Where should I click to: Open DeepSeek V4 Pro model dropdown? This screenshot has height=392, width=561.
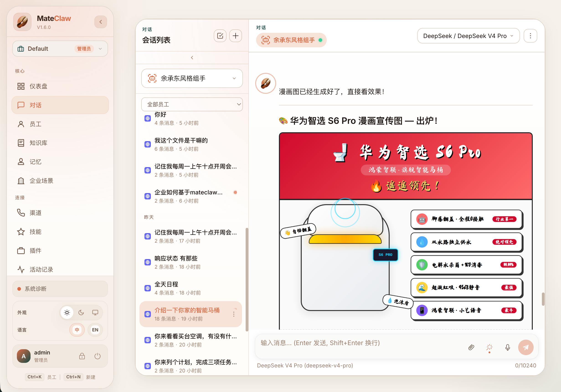468,36
